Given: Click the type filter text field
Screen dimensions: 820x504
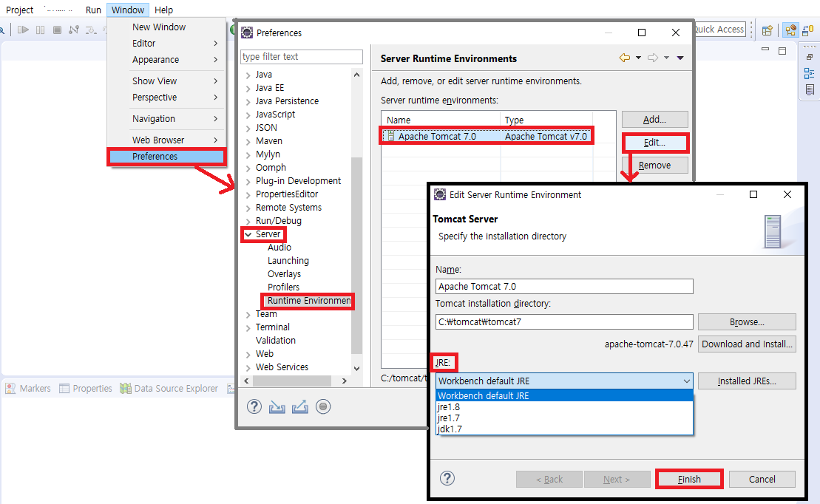Looking at the screenshot, I should 301,56.
